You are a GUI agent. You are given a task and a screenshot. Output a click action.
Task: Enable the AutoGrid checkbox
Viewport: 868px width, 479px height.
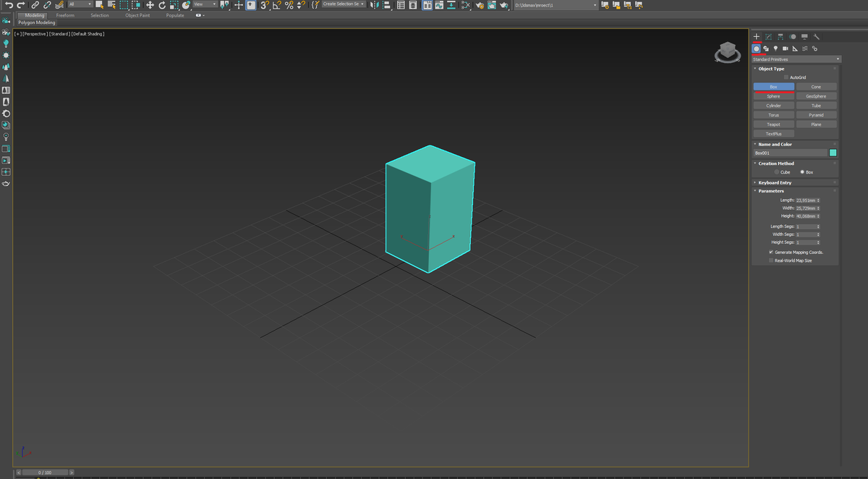[786, 77]
